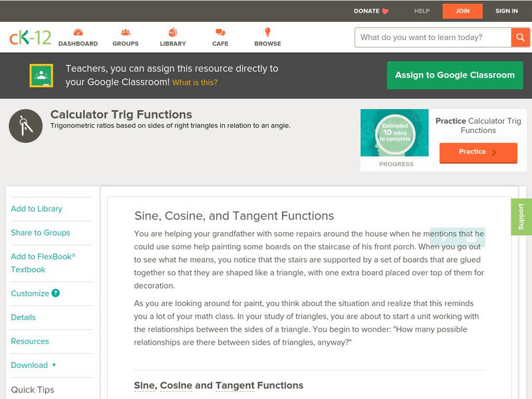Click the Customize help question mark
This screenshot has height=399, width=532.
(56, 293)
